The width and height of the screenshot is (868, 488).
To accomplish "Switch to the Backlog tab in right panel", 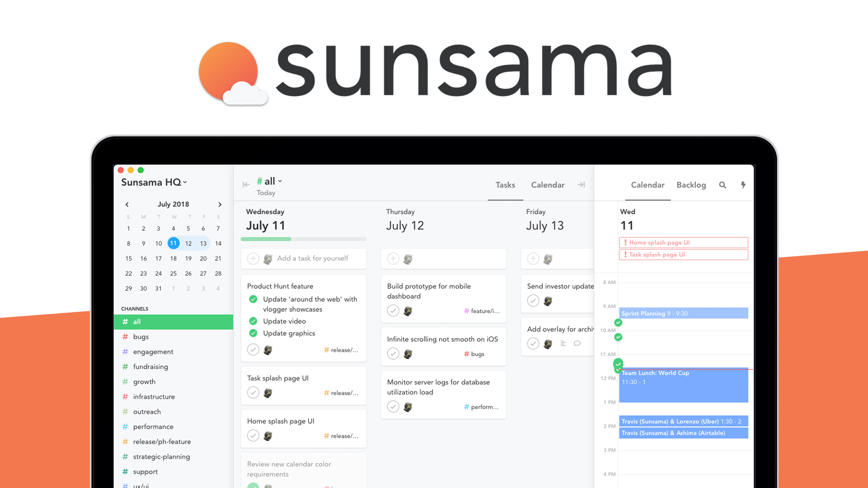I will click(x=691, y=185).
